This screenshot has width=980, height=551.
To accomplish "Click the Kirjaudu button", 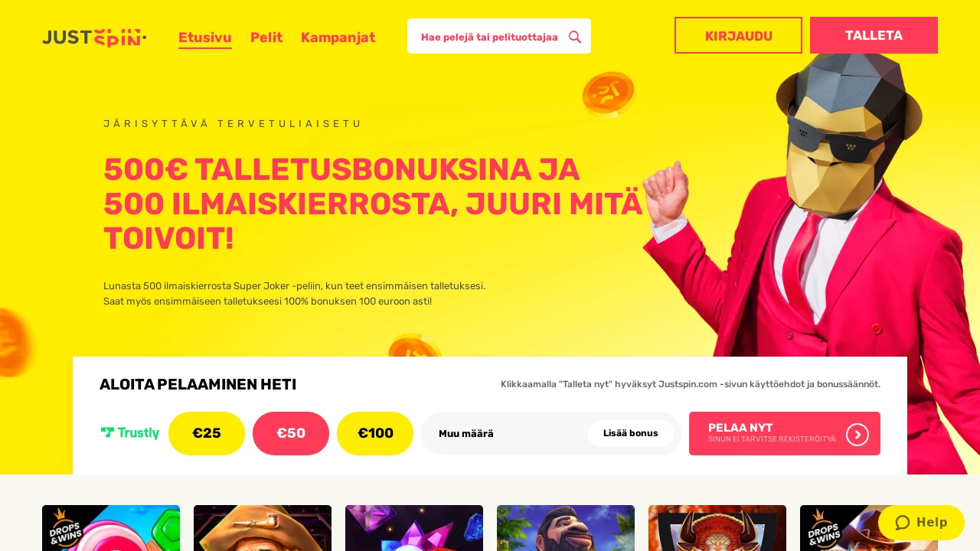I will [x=738, y=35].
